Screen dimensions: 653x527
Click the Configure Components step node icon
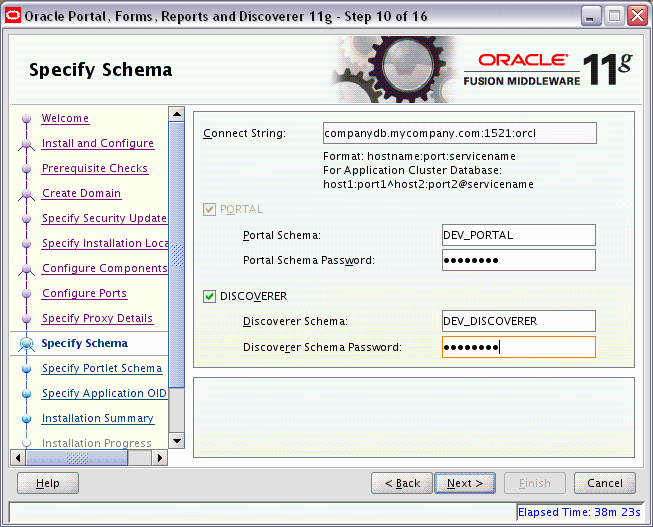click(x=27, y=270)
